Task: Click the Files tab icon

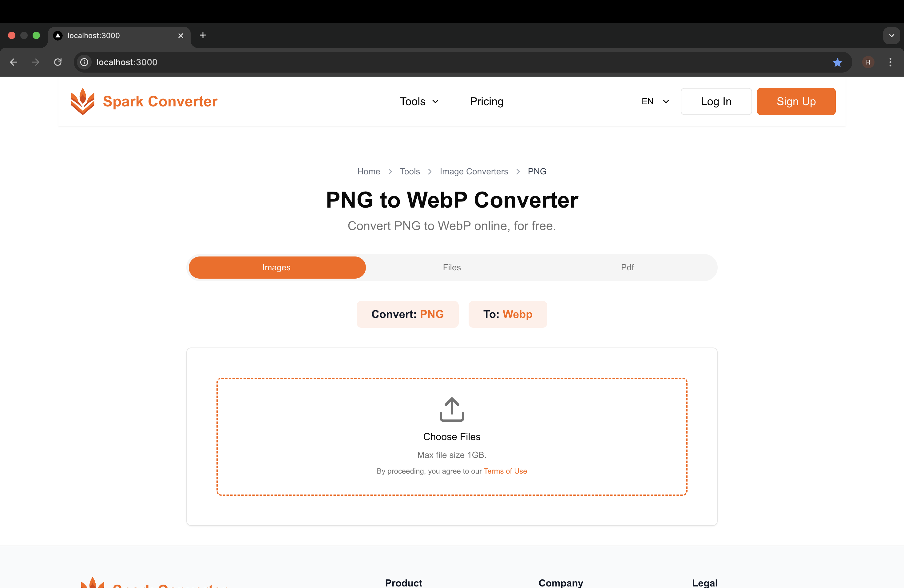Action: click(451, 267)
